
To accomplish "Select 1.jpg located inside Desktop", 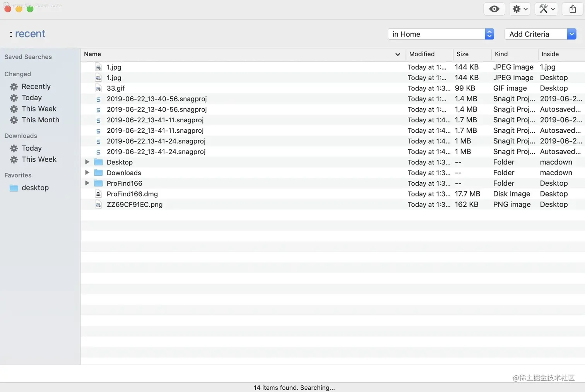I will (x=333, y=77).
